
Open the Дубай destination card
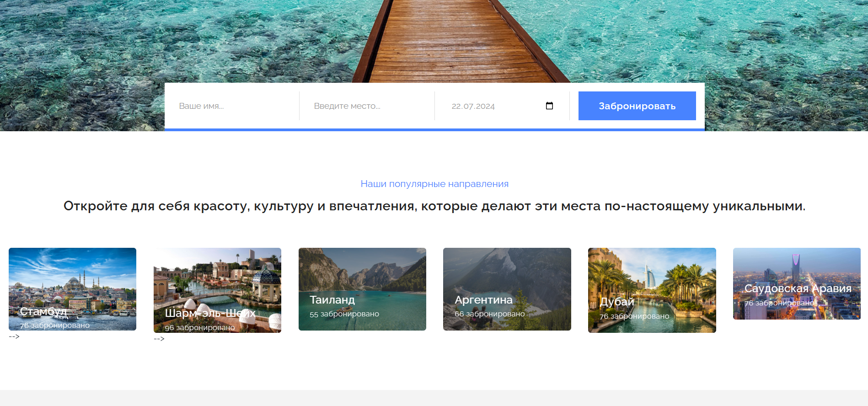652,290
